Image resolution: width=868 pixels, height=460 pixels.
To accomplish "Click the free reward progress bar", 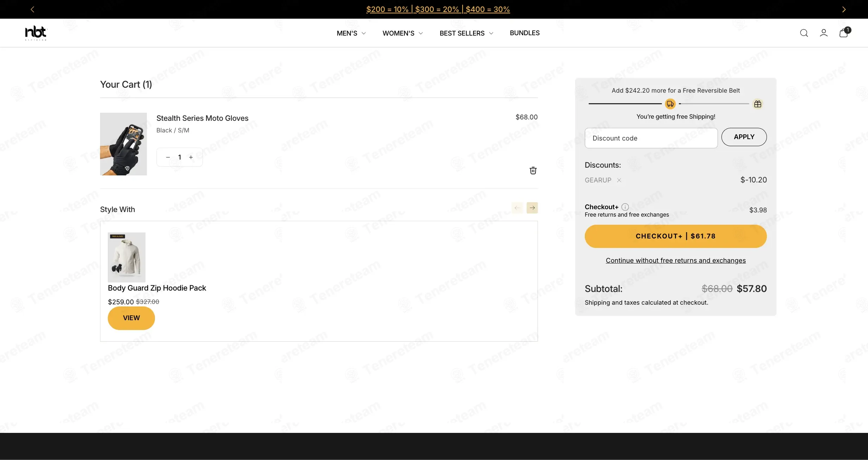I will click(x=676, y=104).
